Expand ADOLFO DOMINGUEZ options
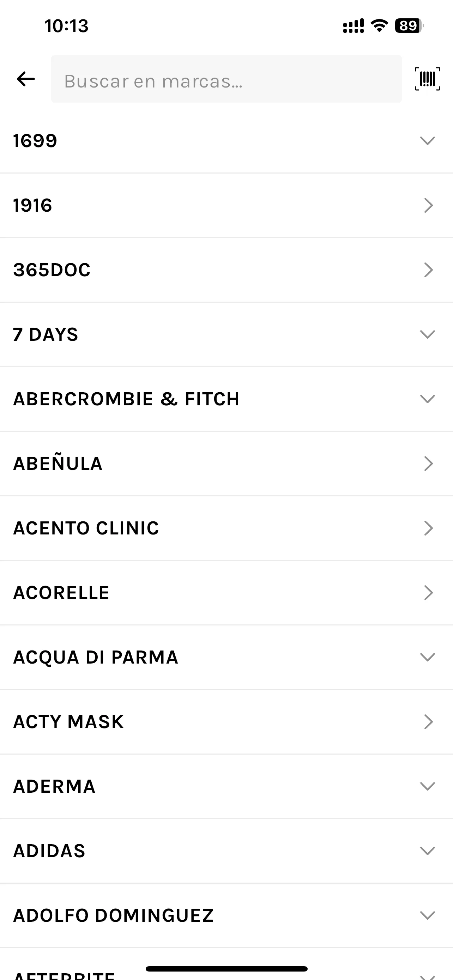 tap(428, 915)
